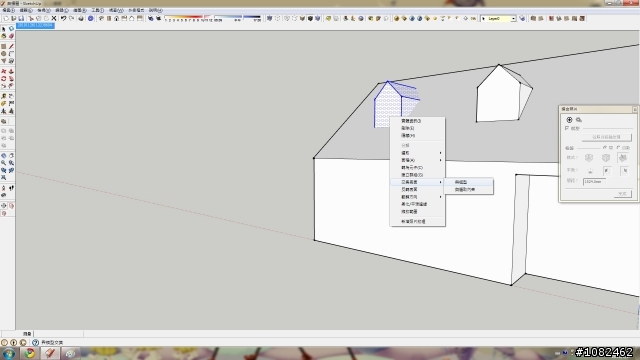640x360 pixels.
Task: Choose 轉為元件 from the context menu
Action: pyautogui.click(x=418, y=167)
